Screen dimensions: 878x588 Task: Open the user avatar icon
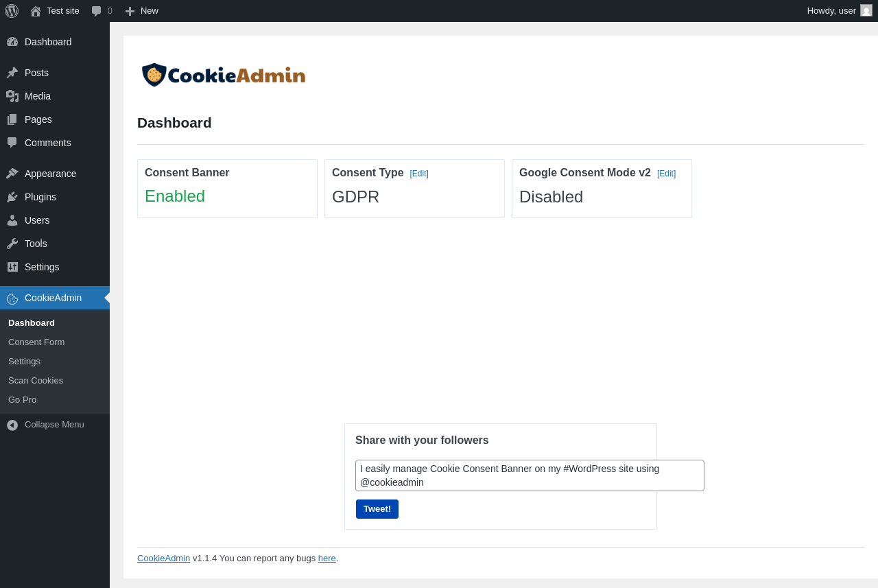(866, 10)
